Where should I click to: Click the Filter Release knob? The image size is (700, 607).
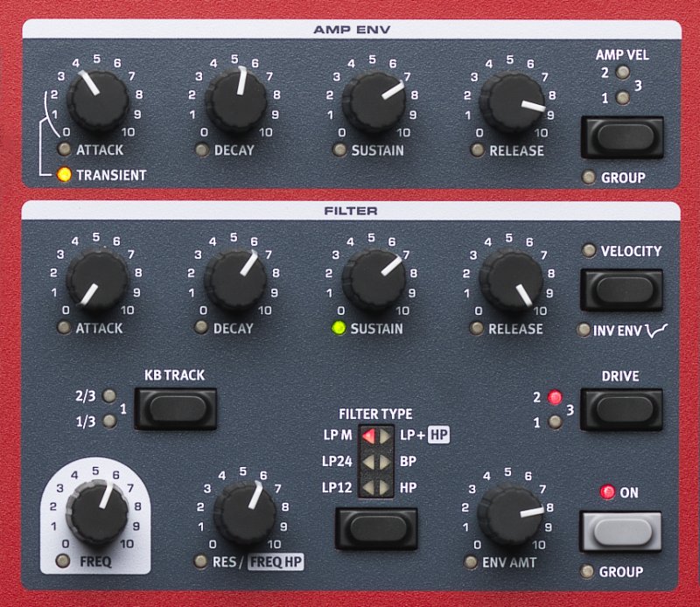pyautogui.click(x=511, y=281)
